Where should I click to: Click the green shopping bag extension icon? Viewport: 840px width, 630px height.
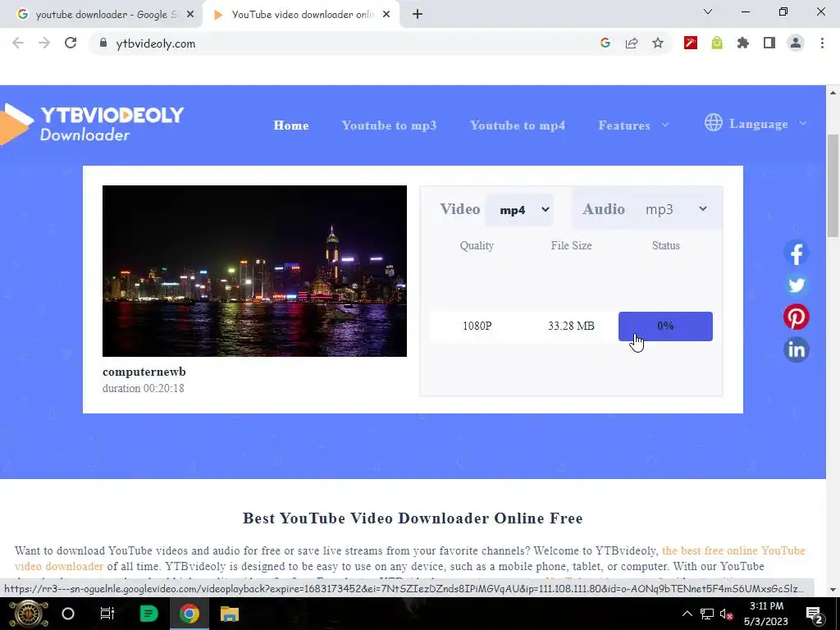click(717, 43)
